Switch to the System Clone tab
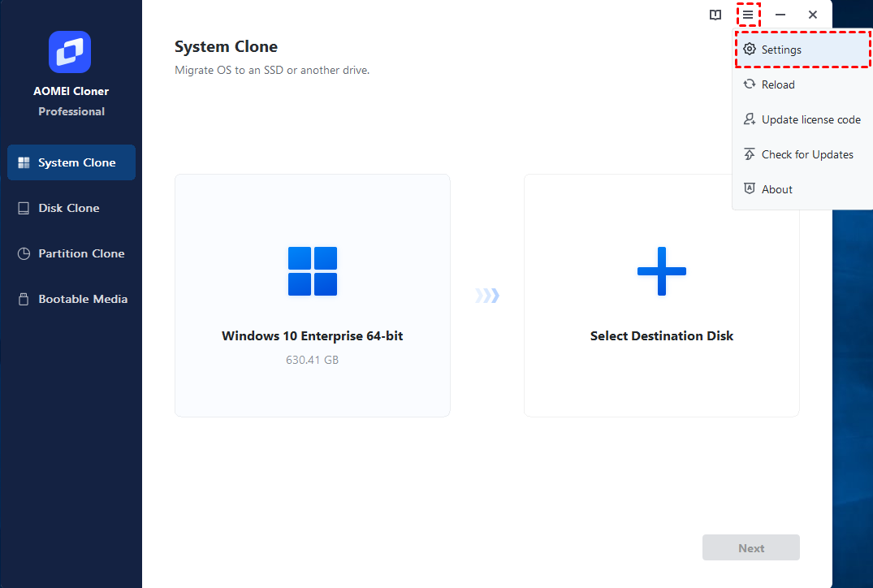The image size is (873, 588). point(71,162)
